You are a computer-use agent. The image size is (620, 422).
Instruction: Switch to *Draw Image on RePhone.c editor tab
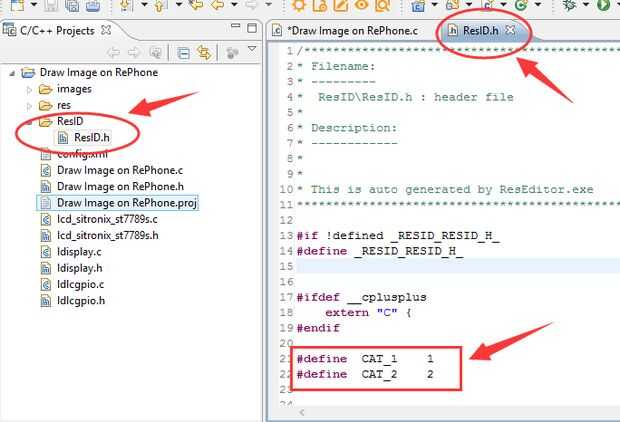tap(352, 31)
